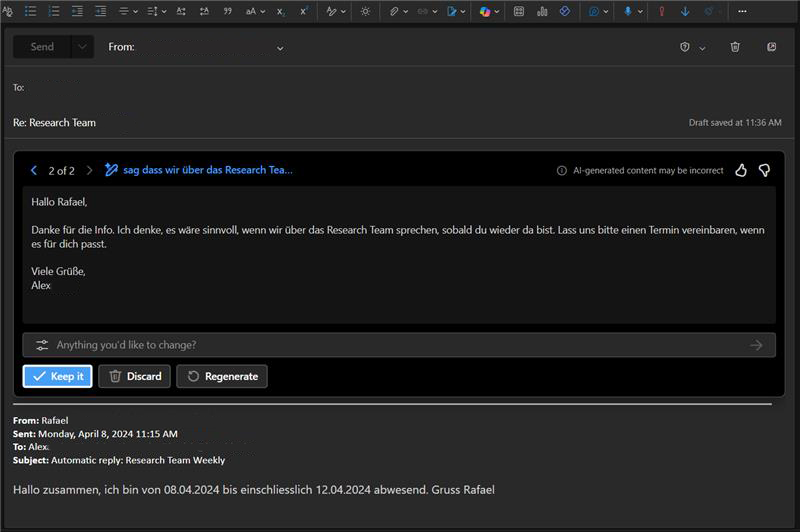Viewport: 800px width, 532px height.
Task: Set low importance with down arrow
Action: pos(685,11)
